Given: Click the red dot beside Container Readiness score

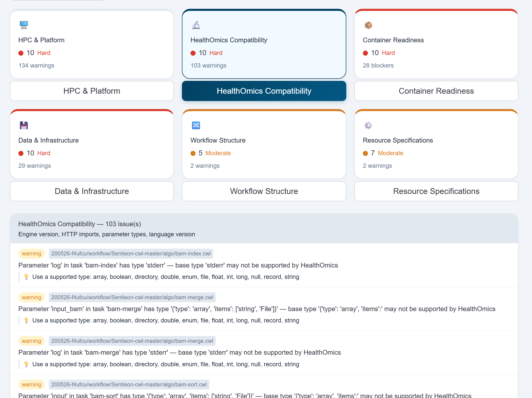Looking at the screenshot, I should (x=365, y=53).
